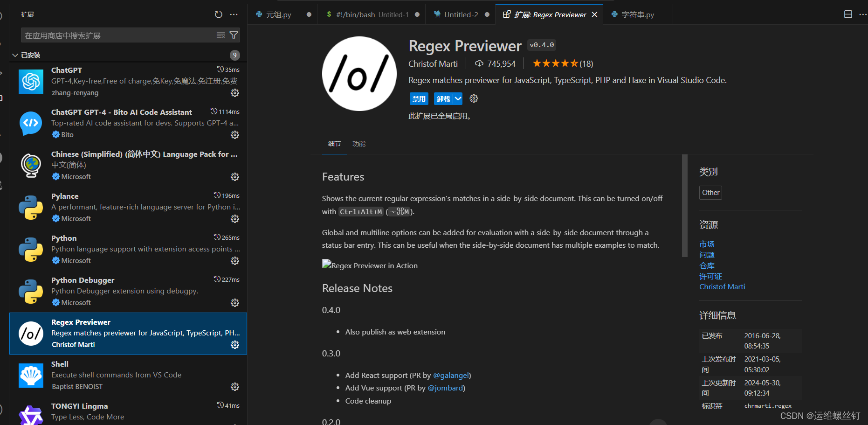The width and height of the screenshot is (868, 425).
Task: Click the five-star rating
Action: 555,63
